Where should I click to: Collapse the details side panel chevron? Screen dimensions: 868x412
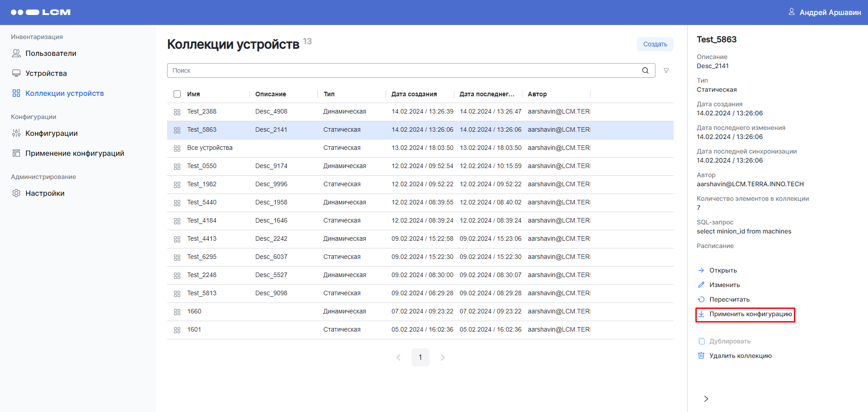coord(706,399)
